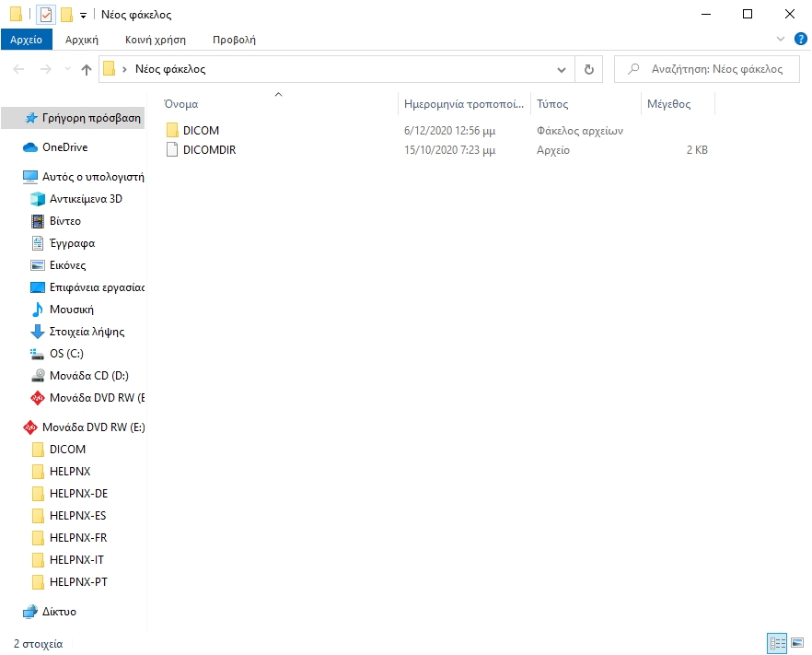
Task: Click the date 15/10/2020 7:23 μμ
Action: click(x=449, y=150)
